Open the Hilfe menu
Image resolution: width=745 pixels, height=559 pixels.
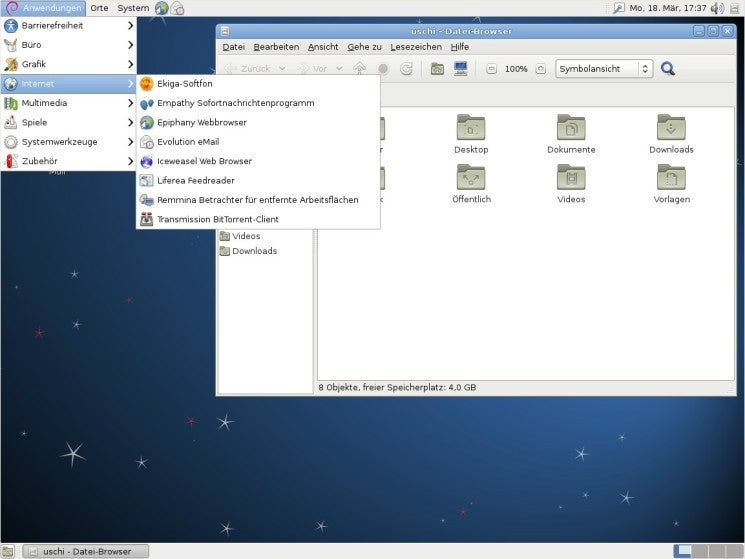459,47
